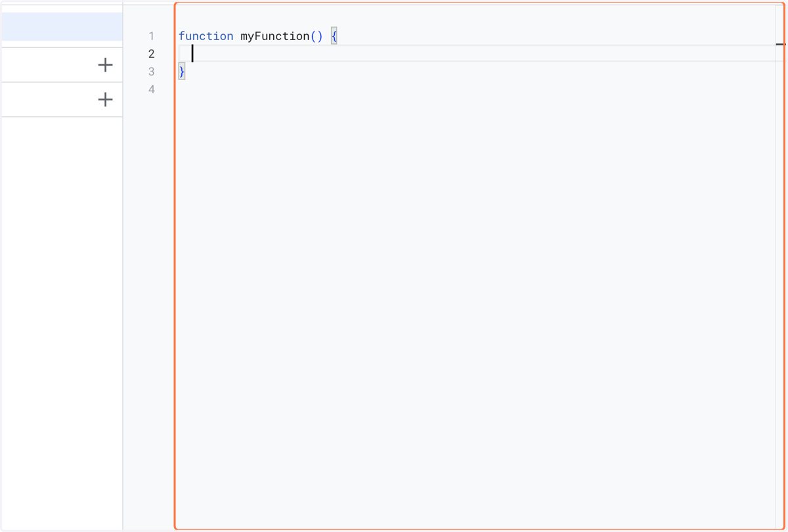788x532 pixels.
Task: Click the opening curly brace after myFunction()
Action: click(x=334, y=36)
